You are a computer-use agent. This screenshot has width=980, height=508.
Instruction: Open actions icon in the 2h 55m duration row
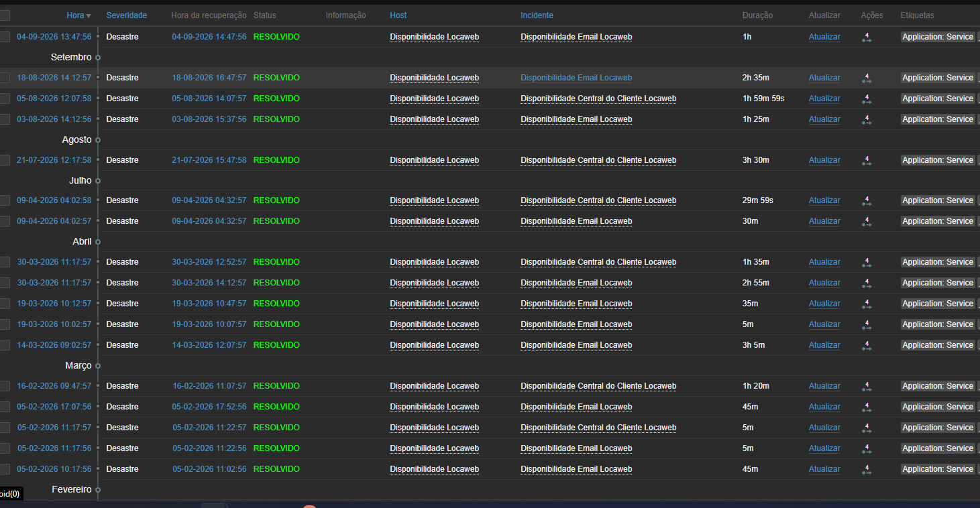pyautogui.click(x=866, y=283)
